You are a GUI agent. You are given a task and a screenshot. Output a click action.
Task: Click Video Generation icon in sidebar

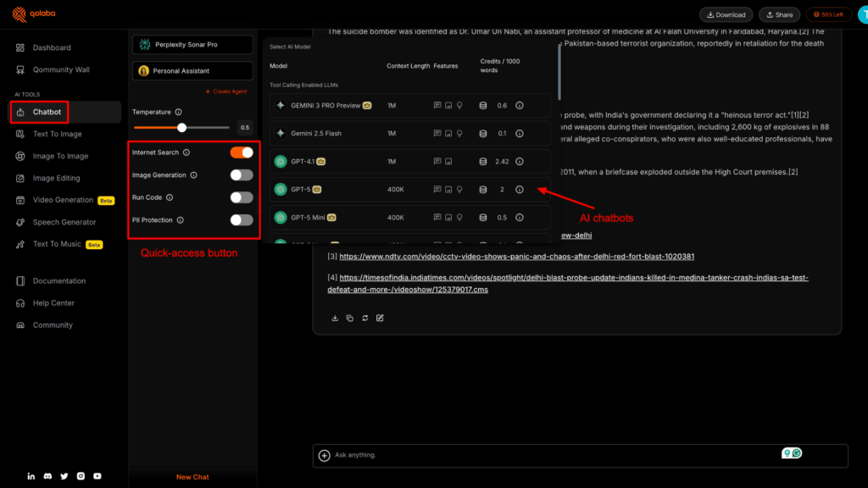[20, 200]
